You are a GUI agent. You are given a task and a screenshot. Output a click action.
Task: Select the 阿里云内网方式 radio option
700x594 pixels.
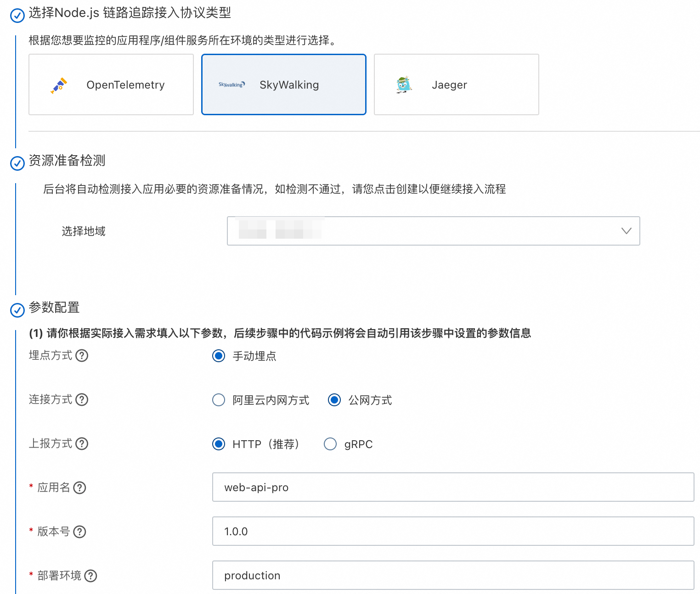click(x=219, y=400)
